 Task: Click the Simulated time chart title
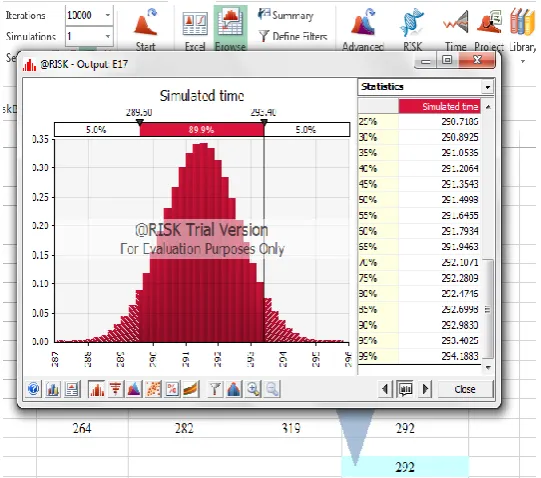click(202, 96)
